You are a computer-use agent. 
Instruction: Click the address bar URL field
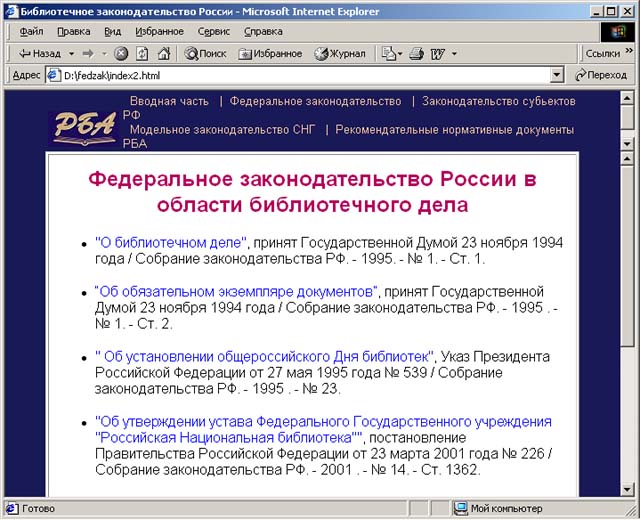click(x=300, y=75)
